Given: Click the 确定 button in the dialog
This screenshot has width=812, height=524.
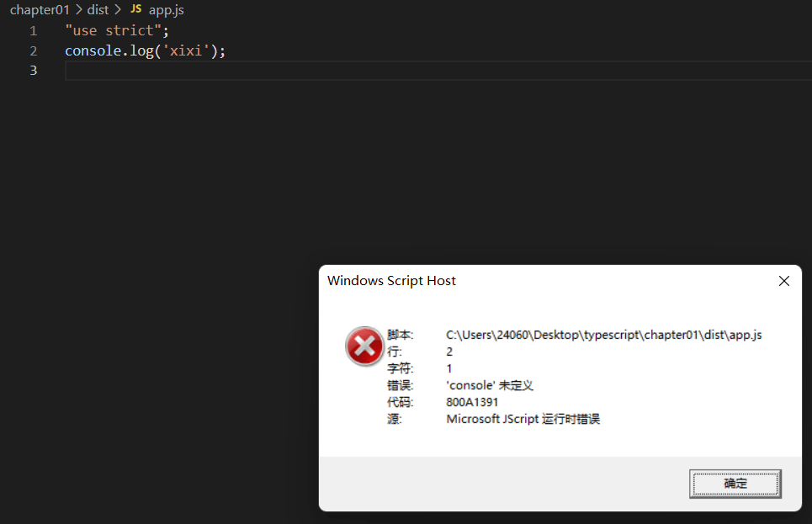Looking at the screenshot, I should (735, 484).
